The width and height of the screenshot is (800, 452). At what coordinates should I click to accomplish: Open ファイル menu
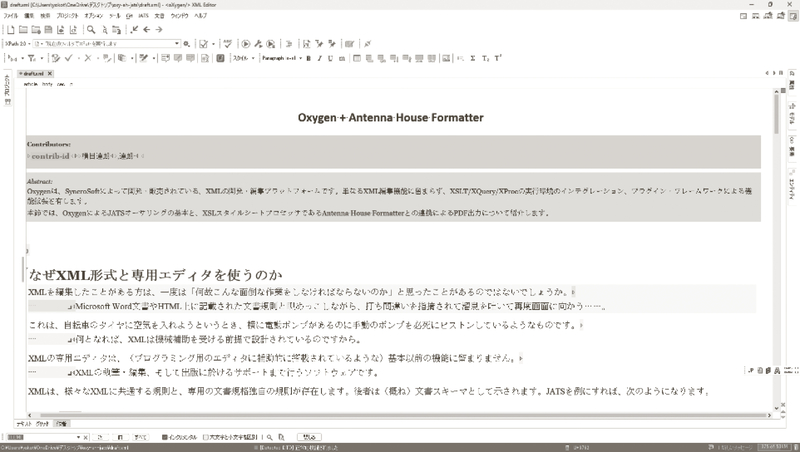(11, 16)
